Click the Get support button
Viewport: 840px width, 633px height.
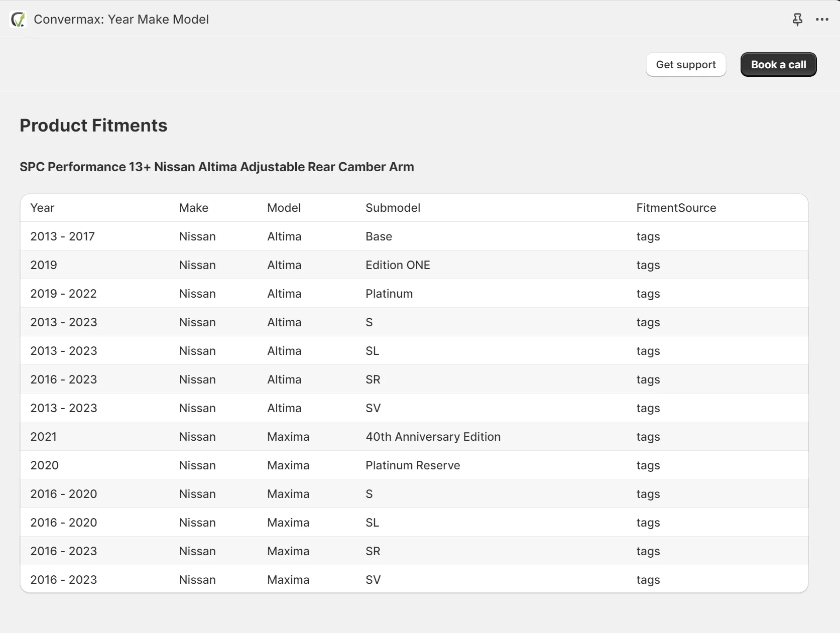coord(685,65)
